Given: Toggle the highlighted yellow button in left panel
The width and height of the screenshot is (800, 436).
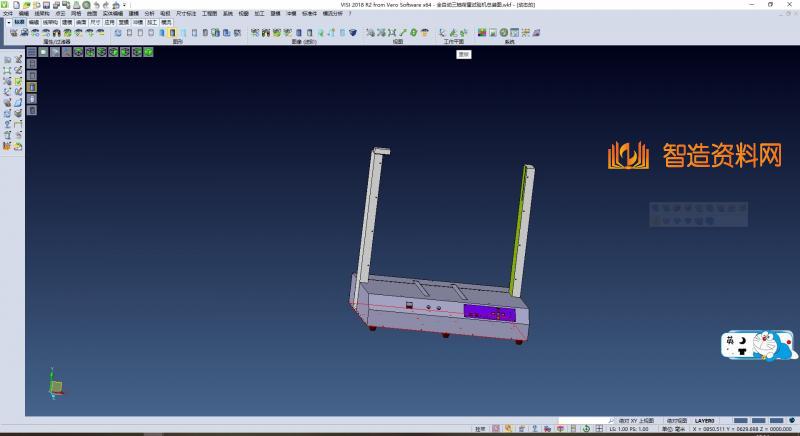Looking at the screenshot, I should pyautogui.click(x=31, y=86).
